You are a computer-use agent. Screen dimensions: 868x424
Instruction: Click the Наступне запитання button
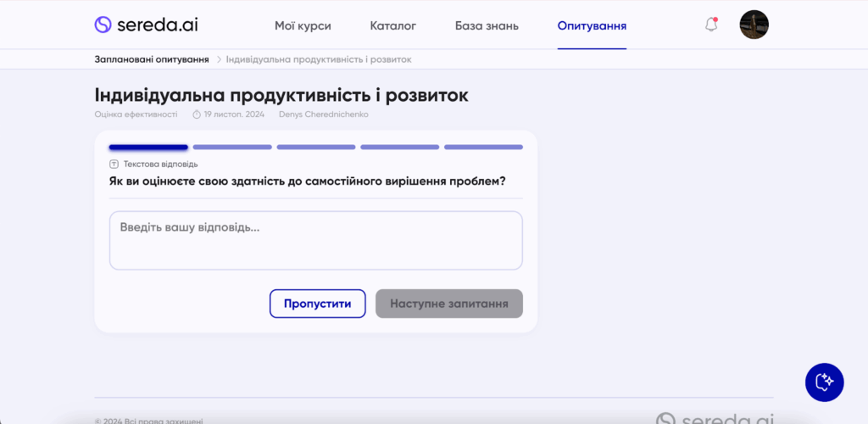point(449,304)
